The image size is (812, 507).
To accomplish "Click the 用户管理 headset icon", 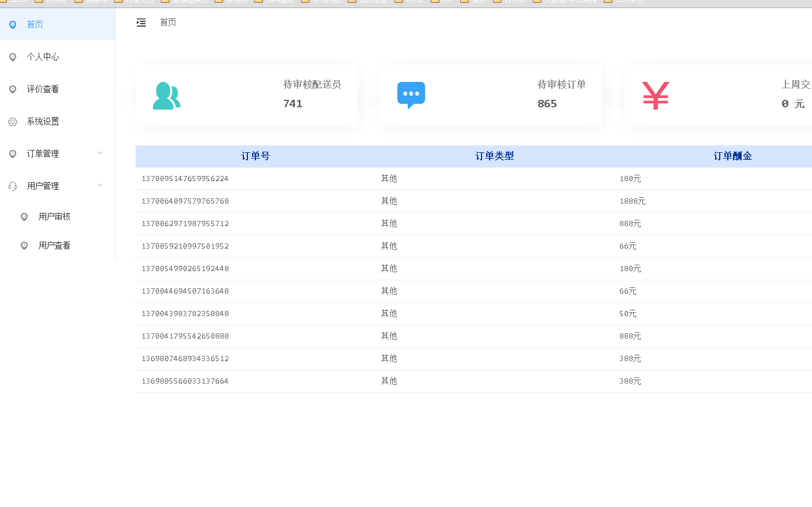I will [x=13, y=186].
